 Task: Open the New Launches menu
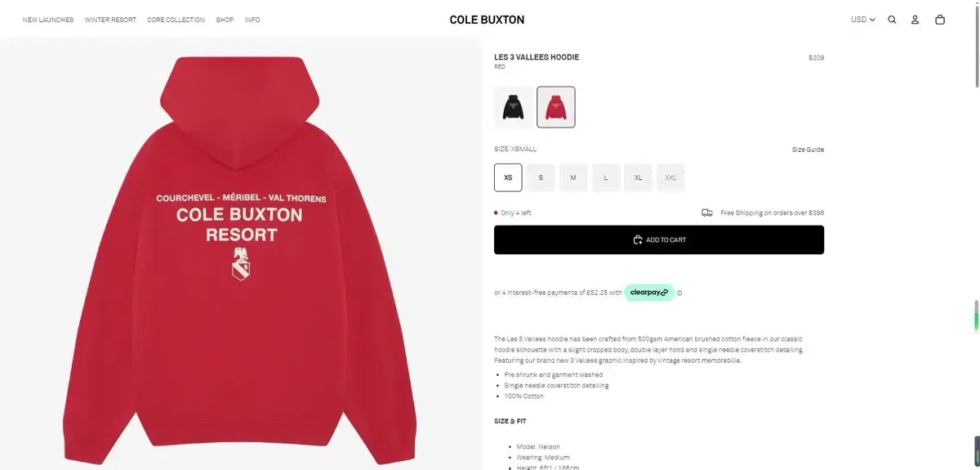click(48, 20)
